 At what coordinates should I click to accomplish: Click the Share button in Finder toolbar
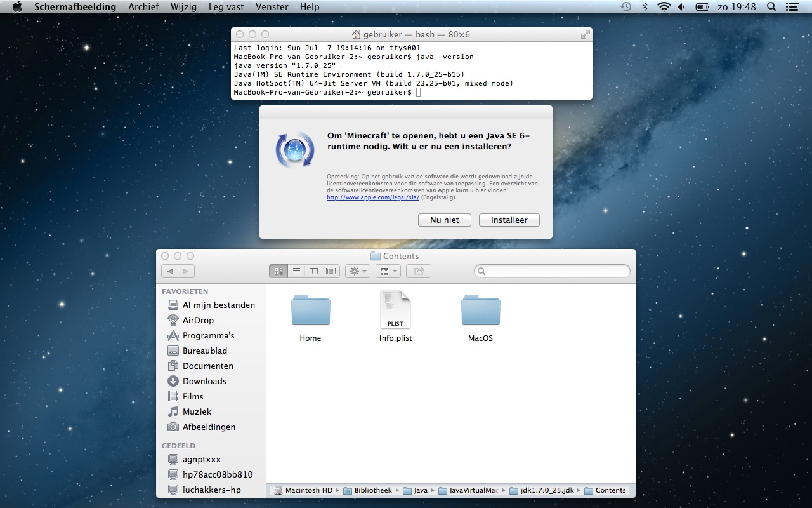click(x=419, y=271)
